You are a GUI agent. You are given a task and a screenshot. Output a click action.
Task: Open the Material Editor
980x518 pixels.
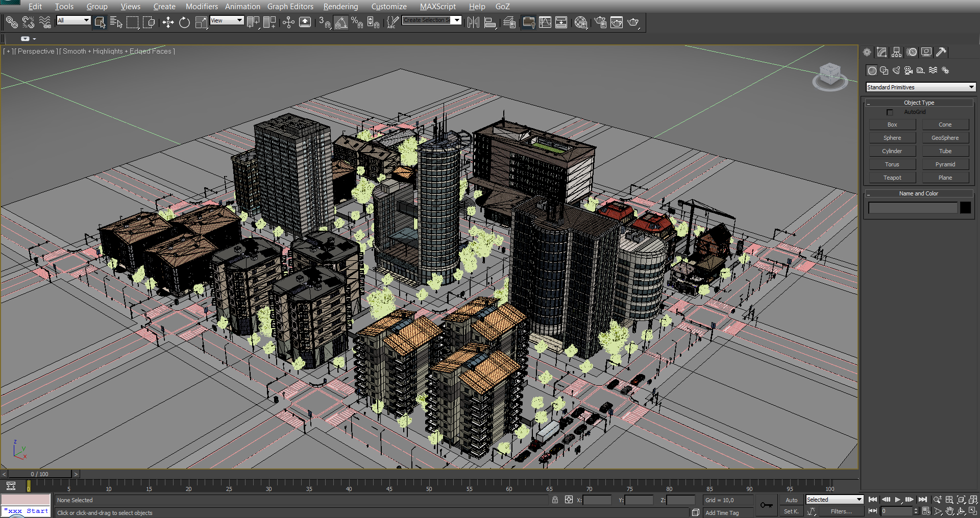(580, 22)
